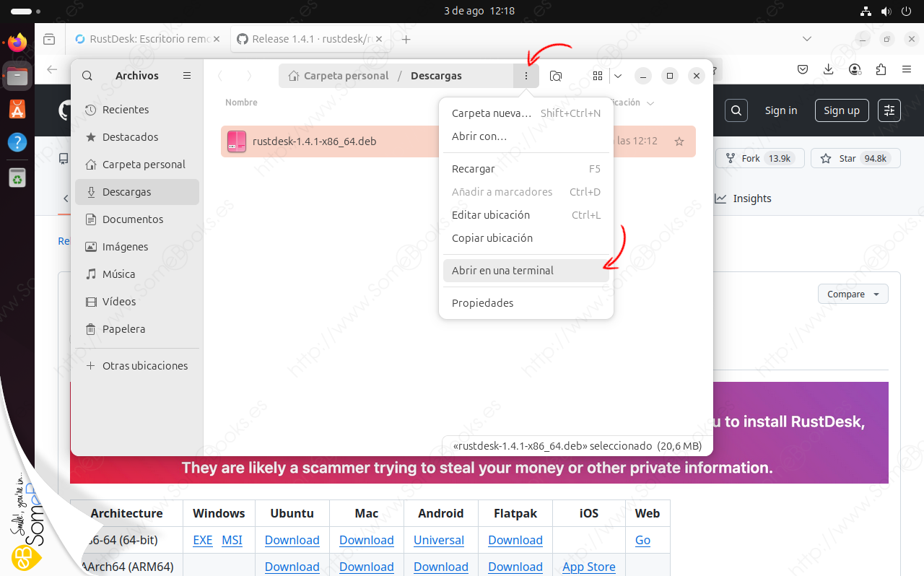Click GitHub Sign up button
This screenshot has width=924, height=576.
coord(842,110)
